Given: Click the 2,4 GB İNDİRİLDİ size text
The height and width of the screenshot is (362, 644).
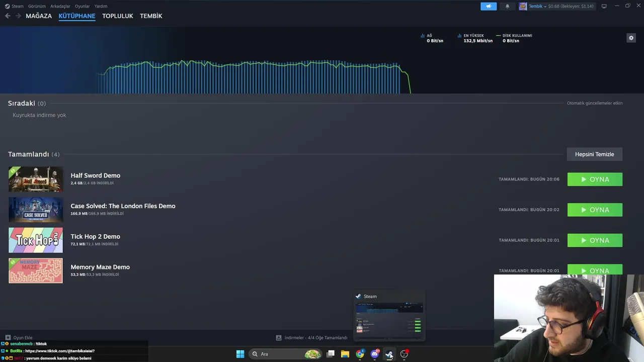Looking at the screenshot, I should point(92,184).
